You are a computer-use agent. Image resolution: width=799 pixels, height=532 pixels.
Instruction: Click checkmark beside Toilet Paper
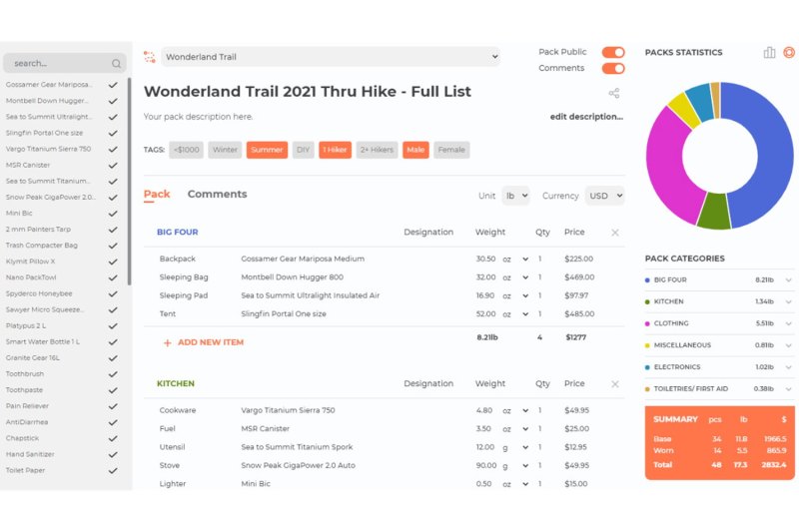point(113,471)
